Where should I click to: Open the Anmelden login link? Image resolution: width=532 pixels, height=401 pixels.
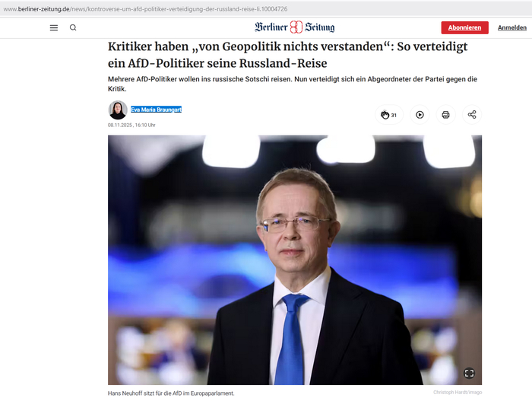(x=512, y=27)
